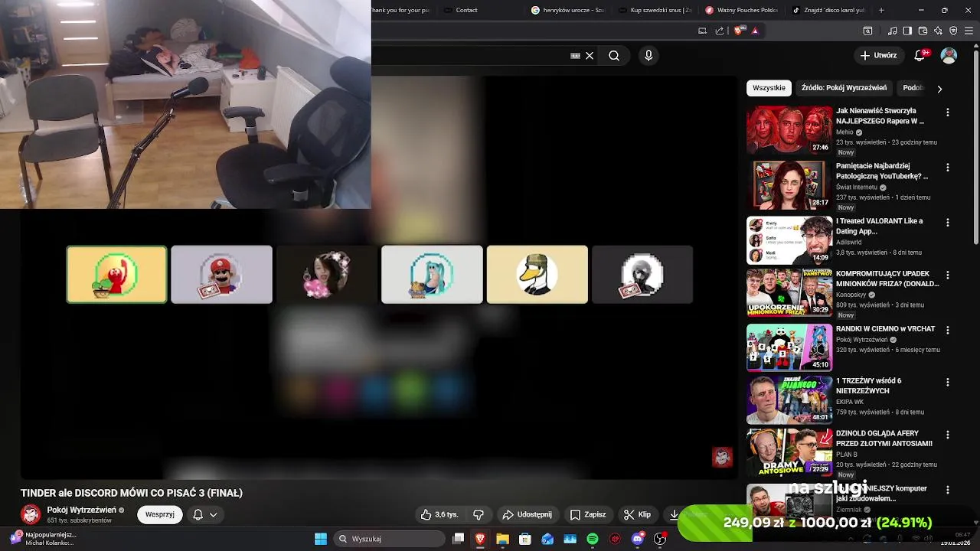The image size is (980, 551).
Task: Open the on-screen keyboard icon in search
Action: coord(575,56)
